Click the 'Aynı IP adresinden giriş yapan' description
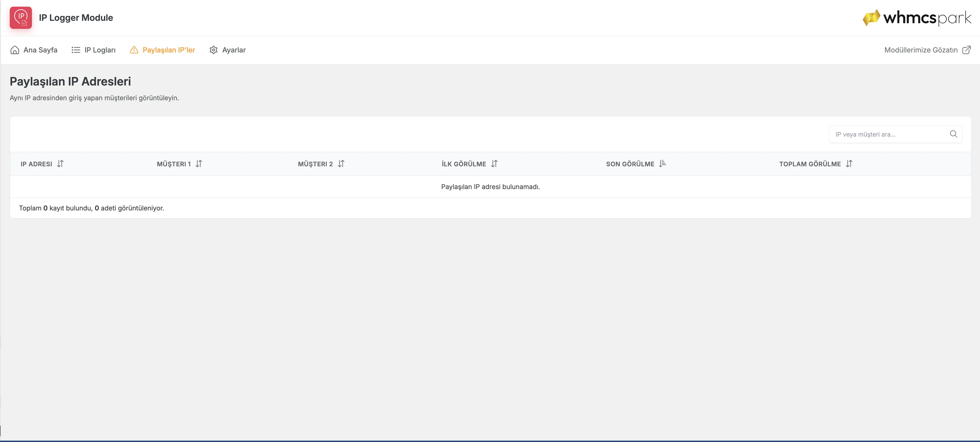Viewport: 980px width, 442px height. [94, 98]
